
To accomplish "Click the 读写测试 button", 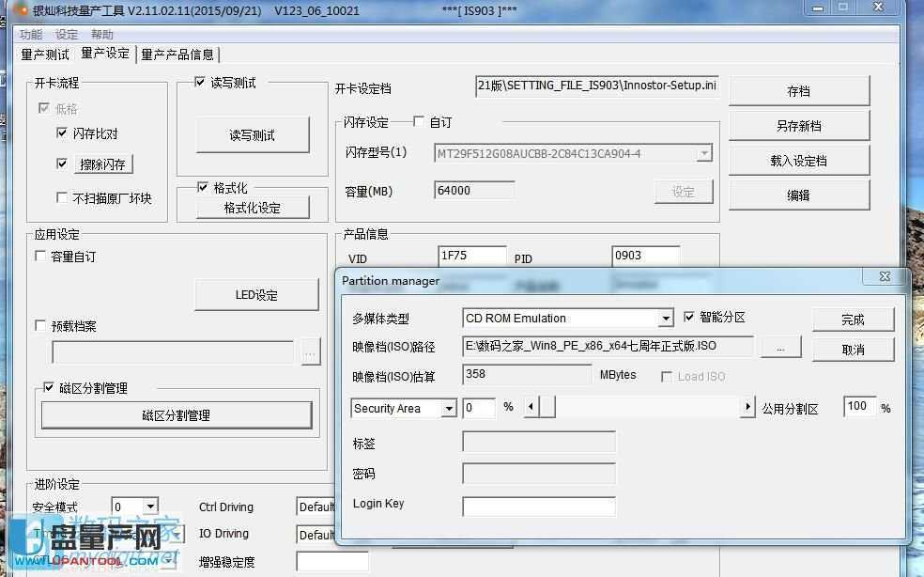I will pyautogui.click(x=252, y=134).
